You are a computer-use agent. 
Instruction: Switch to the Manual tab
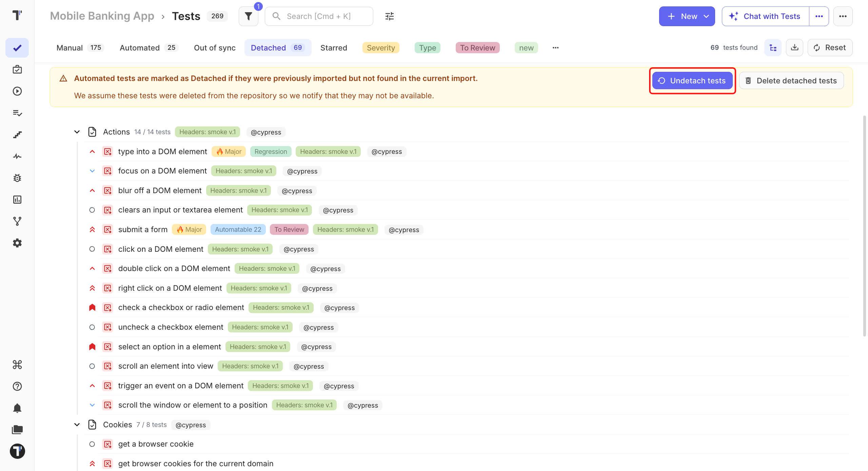(x=79, y=48)
